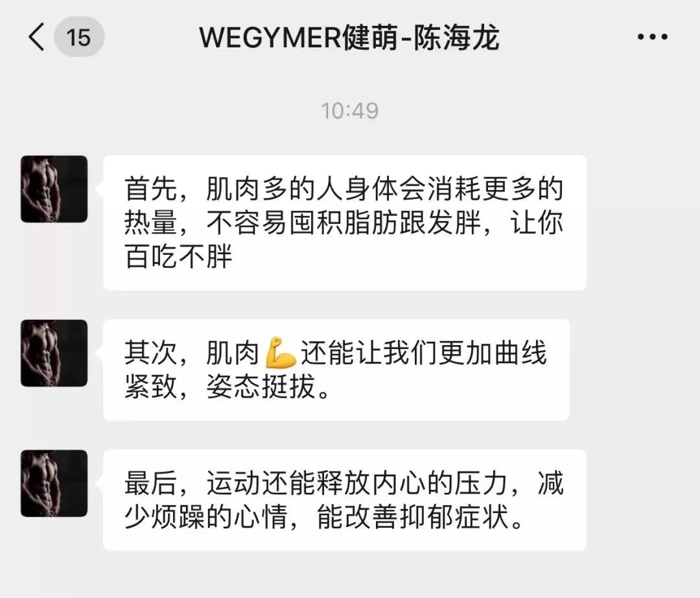Click the words 还能让我们更加曲线

pos(423,353)
